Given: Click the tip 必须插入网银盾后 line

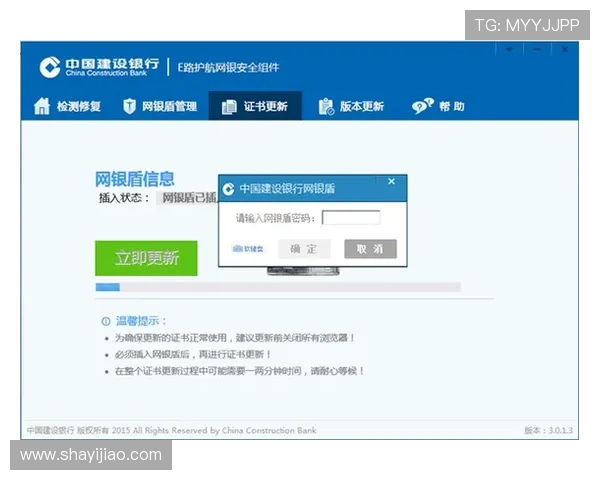Looking at the screenshot, I should coord(193,354).
